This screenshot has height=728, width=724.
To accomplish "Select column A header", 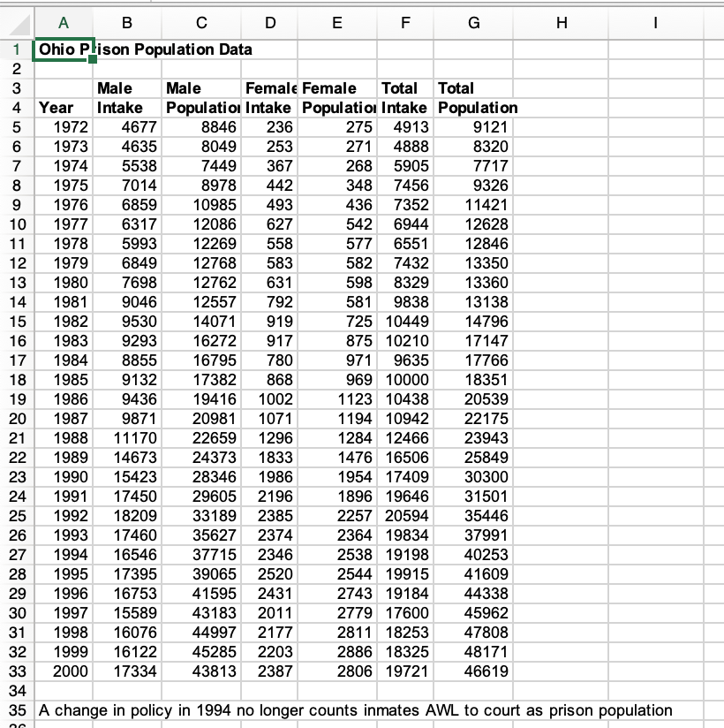I will click(x=64, y=23).
